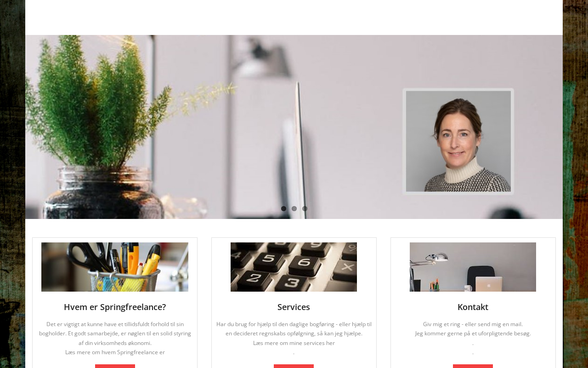Open the office desk thumbnail image
The width and height of the screenshot is (588, 368).
[473, 267]
